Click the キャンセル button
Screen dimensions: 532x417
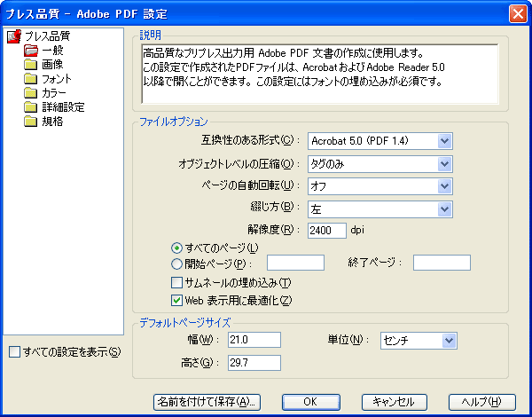coord(395,402)
